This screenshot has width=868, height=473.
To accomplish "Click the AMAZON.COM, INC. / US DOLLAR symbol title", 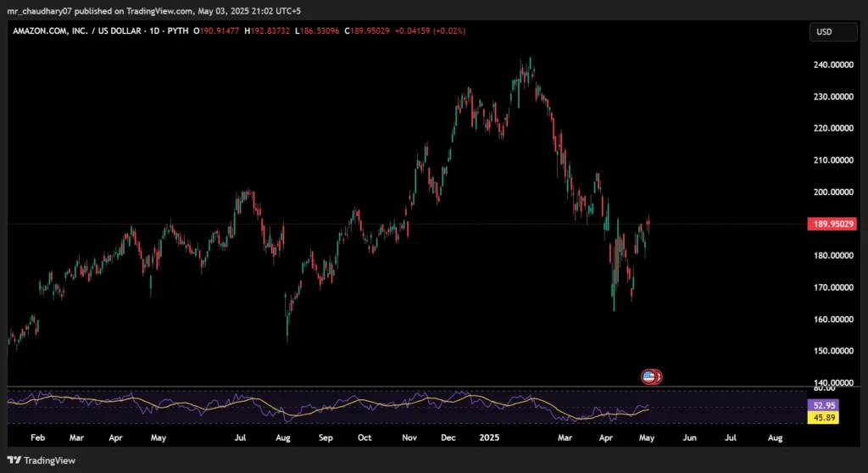I will click(77, 31).
